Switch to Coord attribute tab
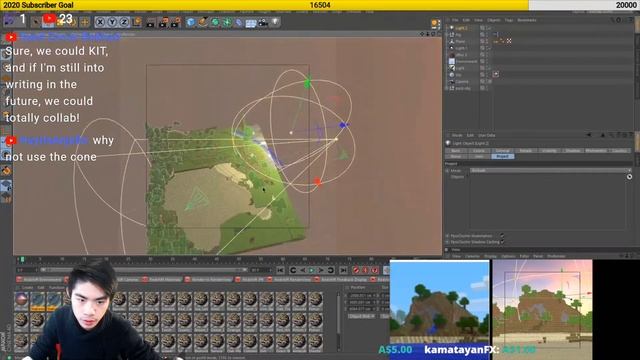Screen dimensions: 640x360 pyautogui.click(x=479, y=151)
